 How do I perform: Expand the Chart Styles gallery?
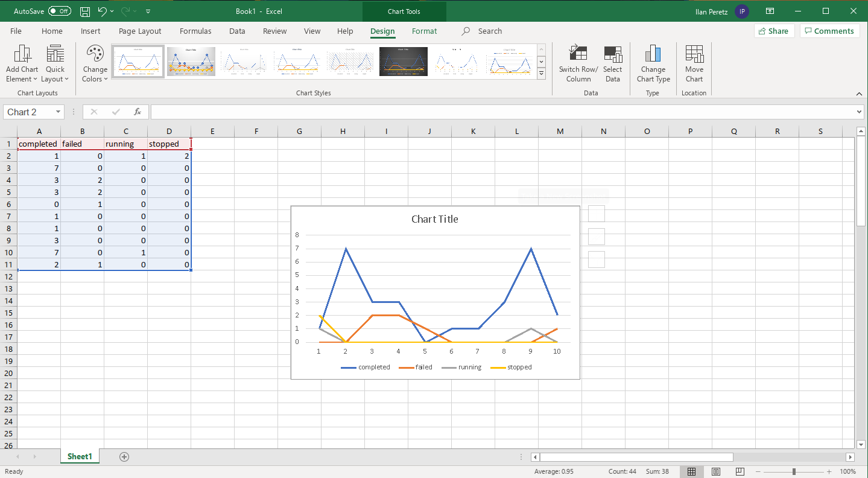[x=541, y=73]
